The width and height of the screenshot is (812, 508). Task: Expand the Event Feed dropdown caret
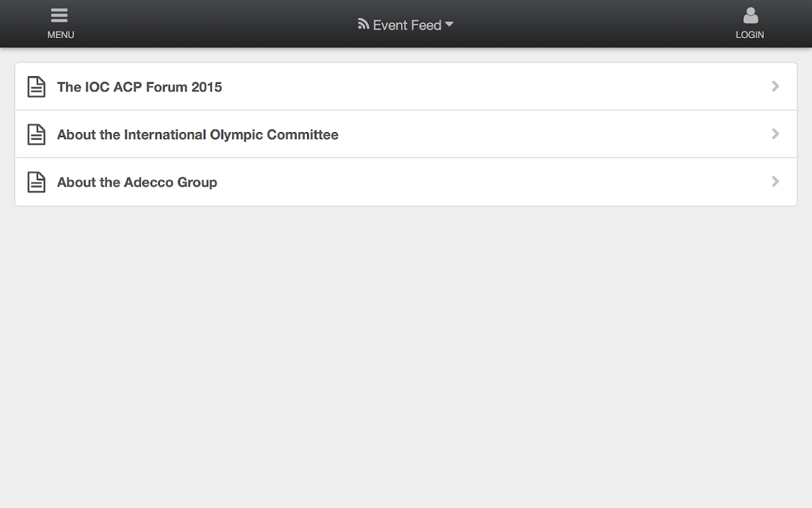[449, 24]
